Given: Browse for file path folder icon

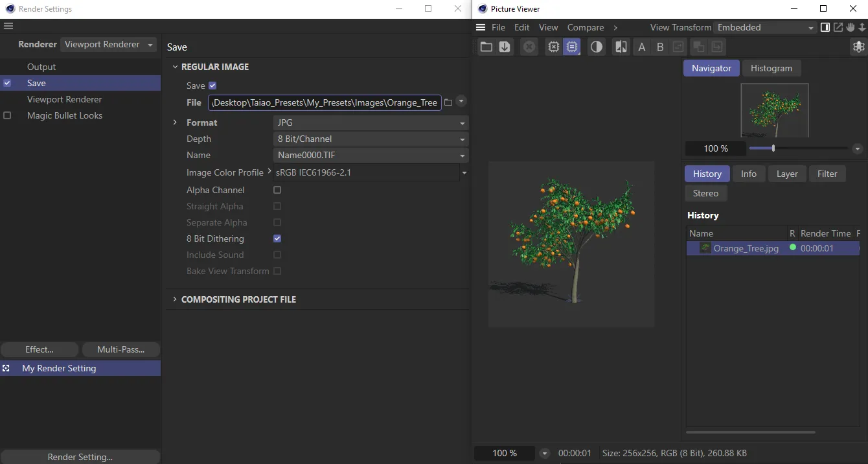Looking at the screenshot, I should click(448, 102).
